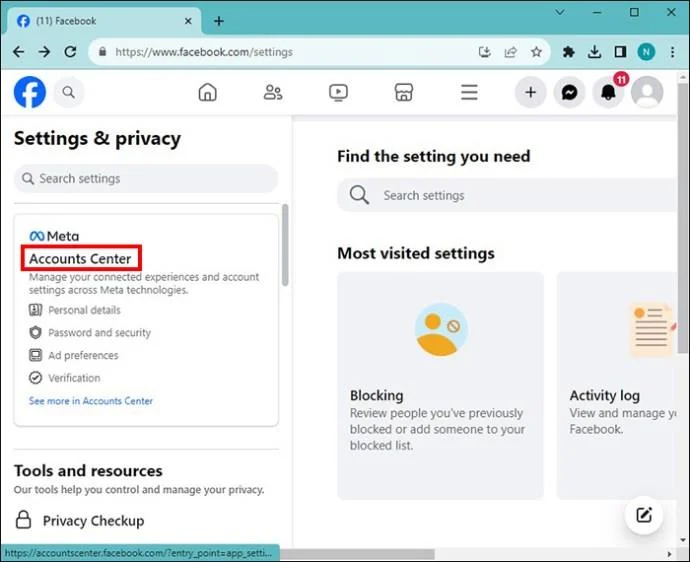
Task: Open the Marketplace storefront icon
Action: click(404, 92)
